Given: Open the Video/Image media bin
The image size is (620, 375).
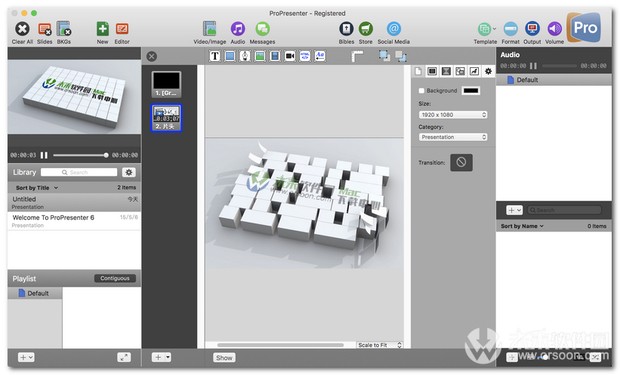Looking at the screenshot, I should coord(210,28).
